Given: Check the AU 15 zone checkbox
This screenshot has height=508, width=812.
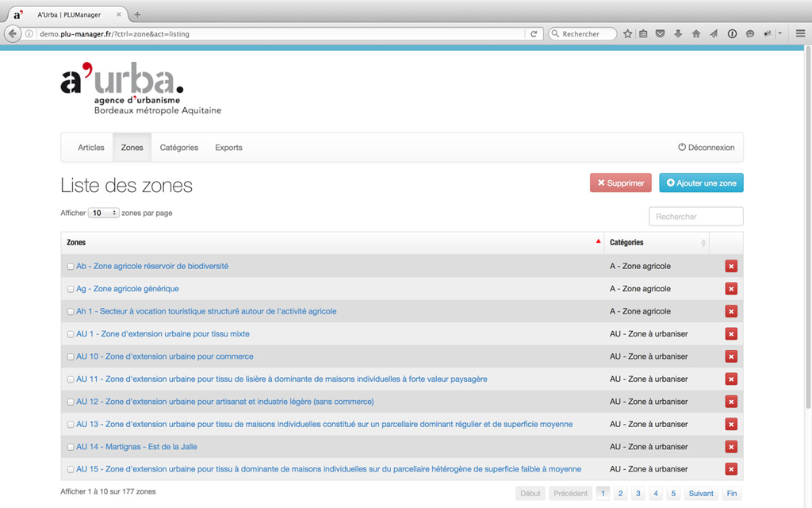Looking at the screenshot, I should 71,470.
